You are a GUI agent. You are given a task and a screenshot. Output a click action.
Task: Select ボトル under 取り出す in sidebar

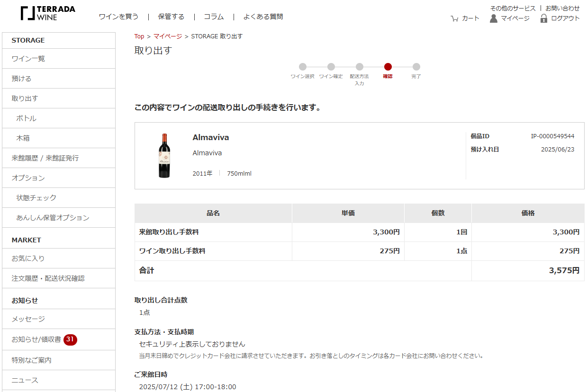[27, 118]
